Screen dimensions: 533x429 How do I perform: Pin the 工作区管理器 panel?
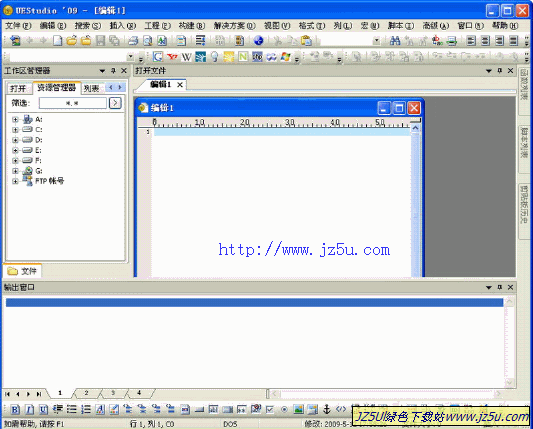pyautogui.click(x=113, y=71)
